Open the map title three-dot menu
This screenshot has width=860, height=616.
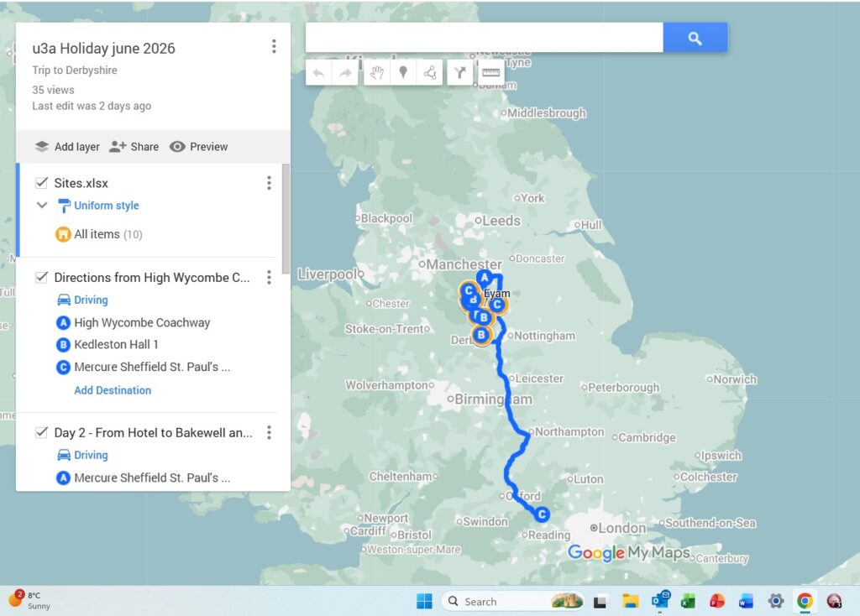pos(274,47)
